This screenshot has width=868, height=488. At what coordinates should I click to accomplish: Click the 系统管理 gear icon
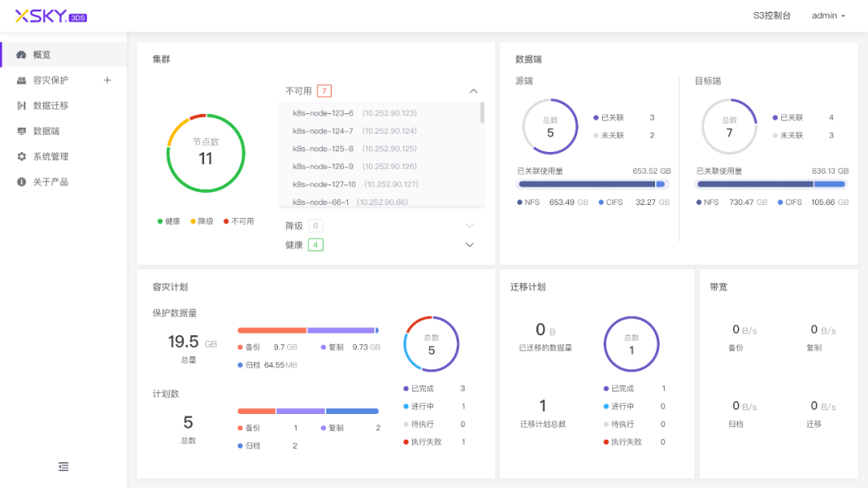(x=21, y=157)
